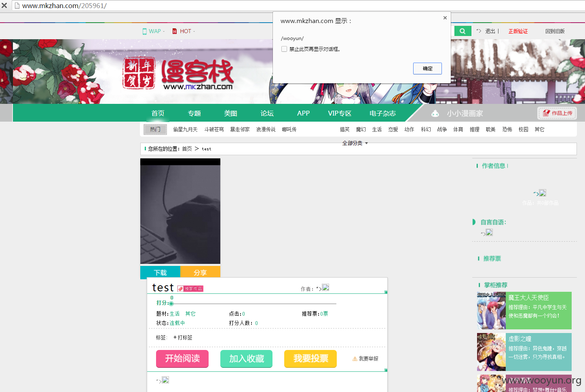Click broken image under 自言自语
The height and width of the screenshot is (392, 585).
click(x=489, y=232)
